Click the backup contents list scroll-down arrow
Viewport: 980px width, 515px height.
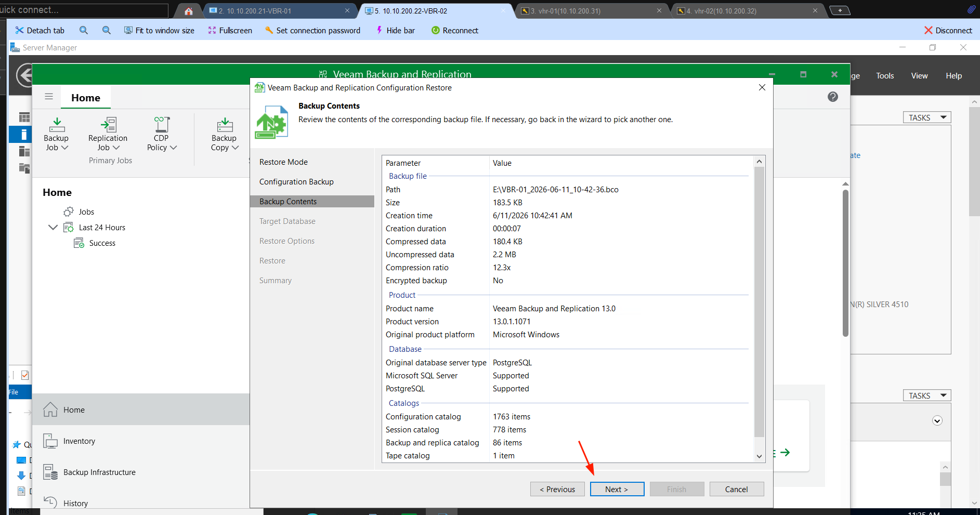759,456
